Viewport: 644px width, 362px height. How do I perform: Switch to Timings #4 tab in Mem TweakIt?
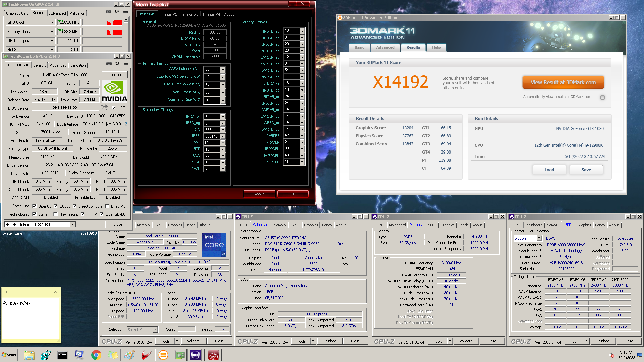click(211, 14)
